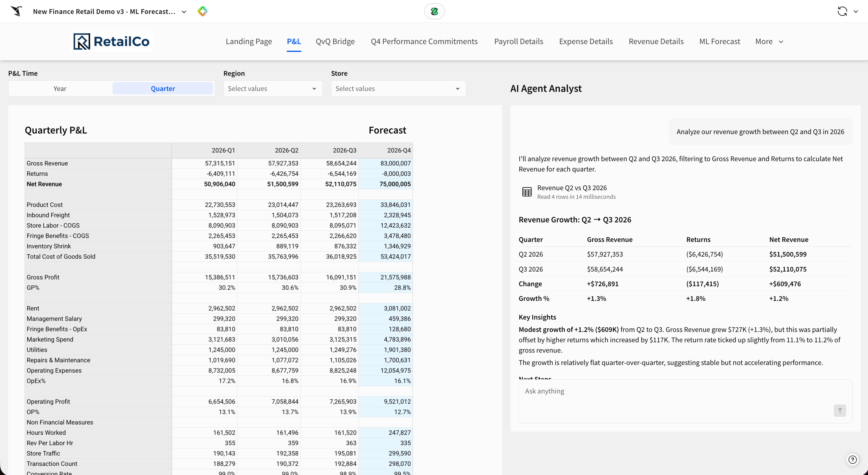Viewport: 868px width, 475px height.
Task: Click Operating Profit value 9,521,012
Action: click(x=397, y=402)
